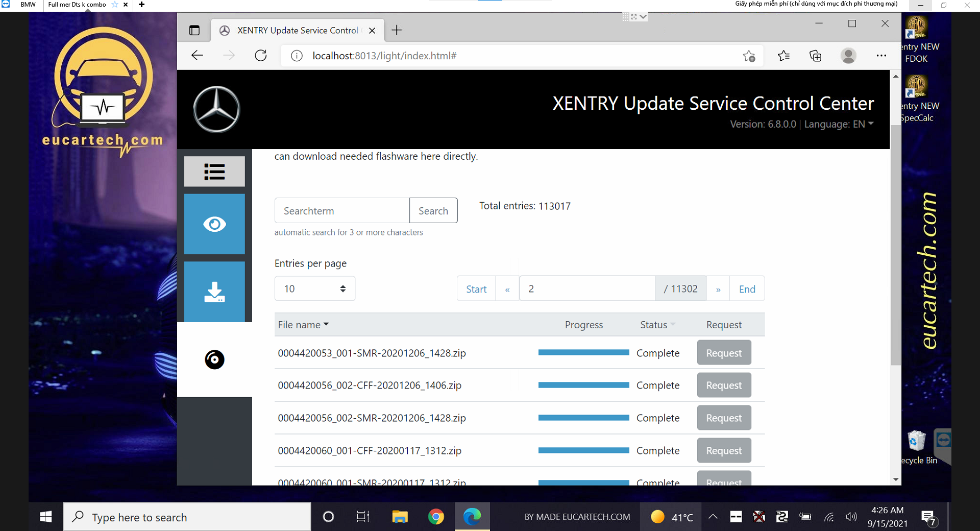Click the browser refresh icon
Screen dimensions: 980x531
point(261,56)
